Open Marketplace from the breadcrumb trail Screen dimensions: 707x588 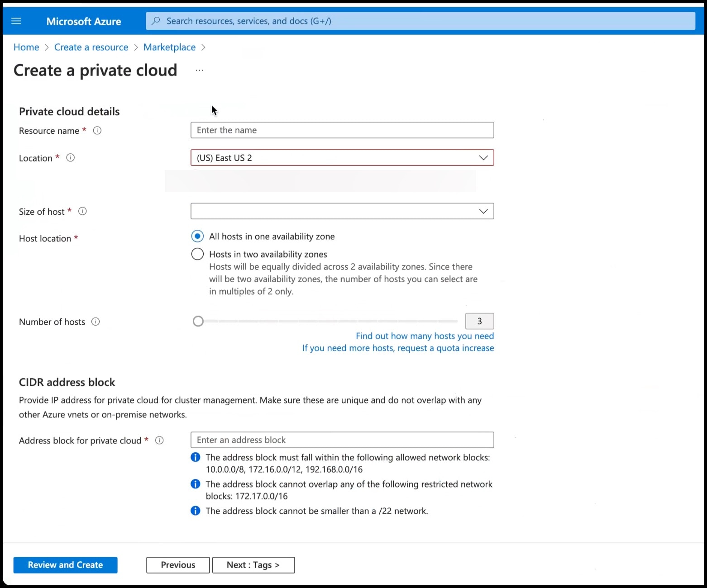[x=170, y=47]
